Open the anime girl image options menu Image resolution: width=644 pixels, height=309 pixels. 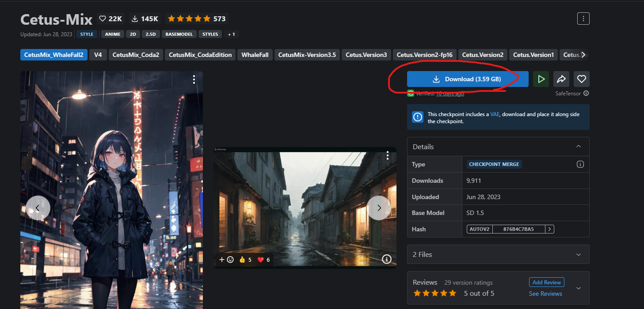pyautogui.click(x=194, y=79)
